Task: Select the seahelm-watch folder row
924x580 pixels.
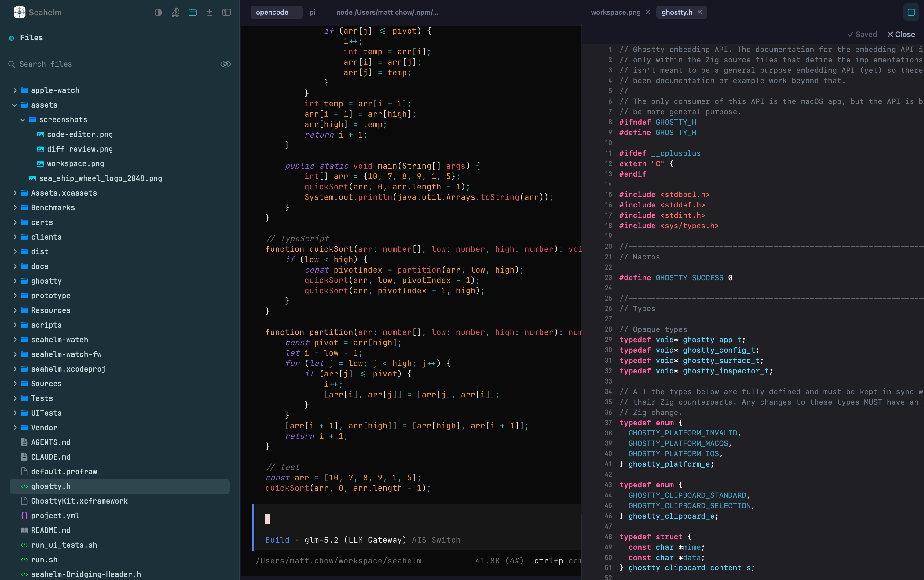Action: point(120,340)
